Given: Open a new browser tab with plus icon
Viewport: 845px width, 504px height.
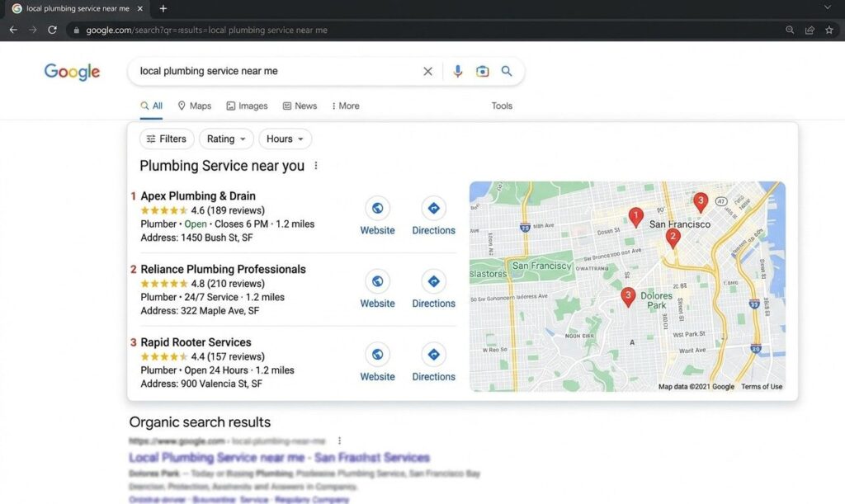Looking at the screenshot, I should click(163, 8).
